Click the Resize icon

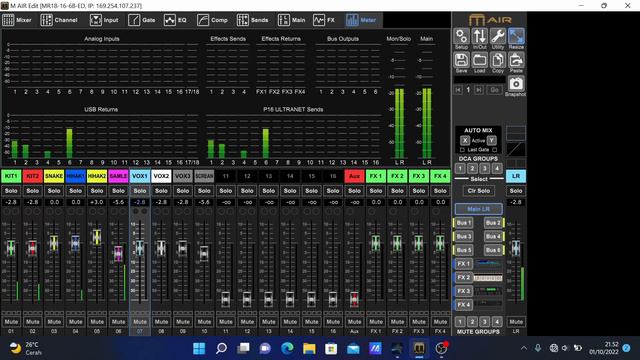pos(516,36)
